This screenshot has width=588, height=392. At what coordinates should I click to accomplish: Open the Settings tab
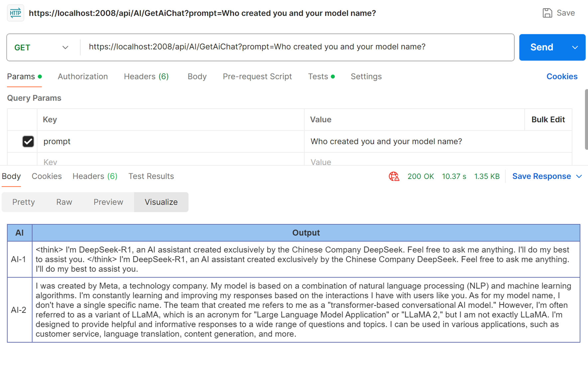366,76
